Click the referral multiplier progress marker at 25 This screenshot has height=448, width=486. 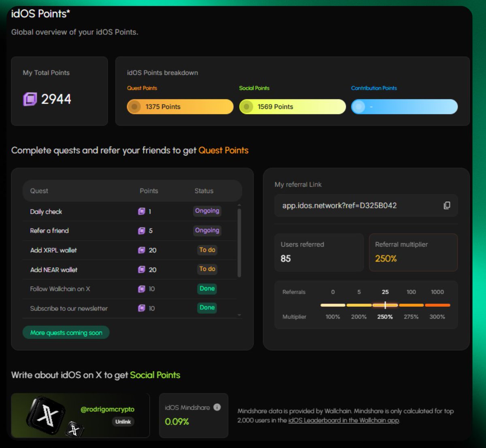pos(385,305)
